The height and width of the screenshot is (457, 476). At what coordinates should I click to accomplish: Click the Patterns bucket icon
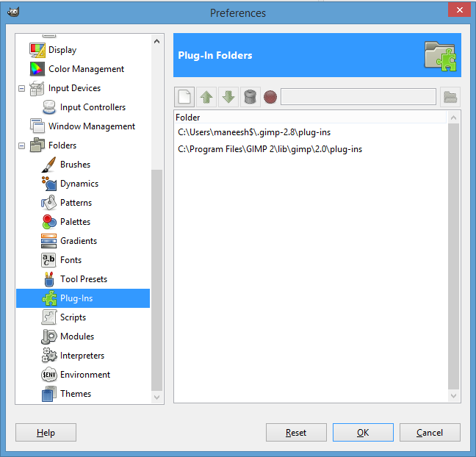click(x=49, y=203)
